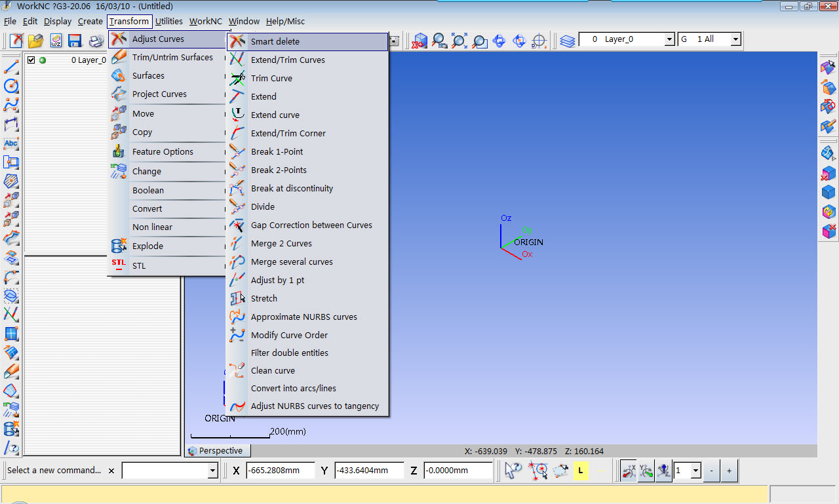This screenshot has width=839, height=504.
Task: Click the layers stack icon beside Layer_0 dropdown
Action: click(x=568, y=41)
